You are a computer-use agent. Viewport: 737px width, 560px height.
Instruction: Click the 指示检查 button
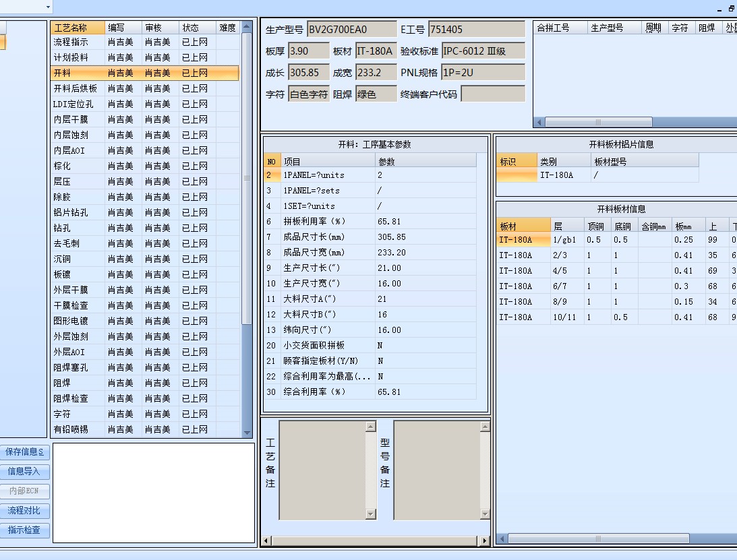pyautogui.click(x=24, y=530)
